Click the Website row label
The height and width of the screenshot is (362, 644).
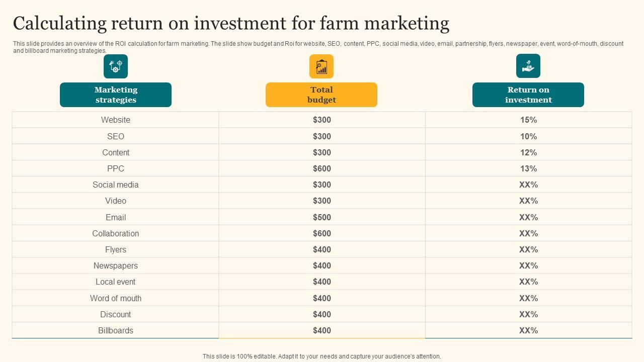(116, 120)
